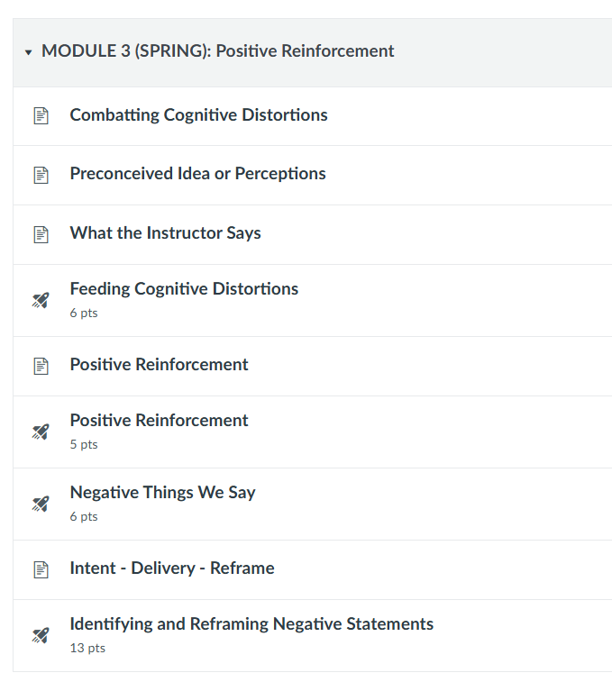Click page icon beside Preconceived Idea or Perceptions
The height and width of the screenshot is (700, 612).
point(41,175)
